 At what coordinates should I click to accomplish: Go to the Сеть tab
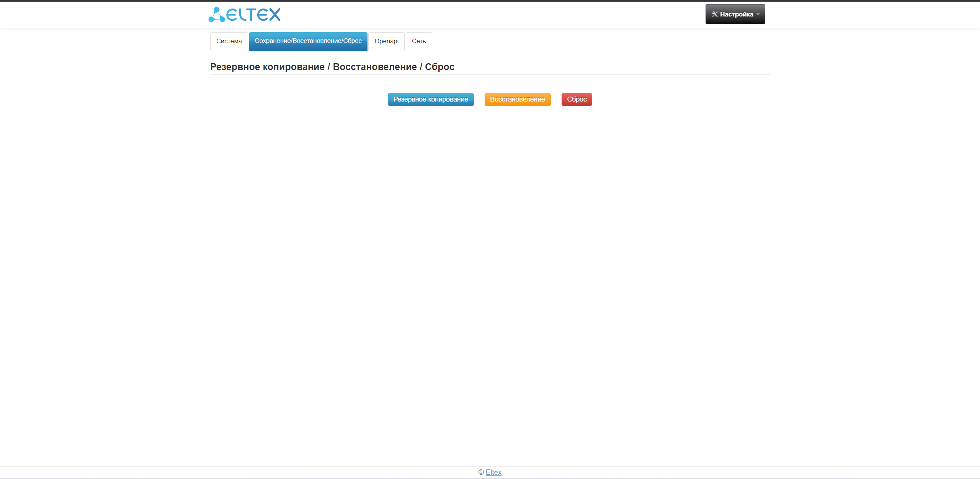[x=418, y=41]
